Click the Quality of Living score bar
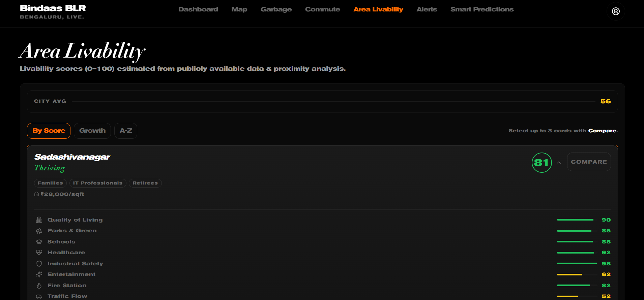This screenshot has width=644, height=300. pyautogui.click(x=577, y=220)
